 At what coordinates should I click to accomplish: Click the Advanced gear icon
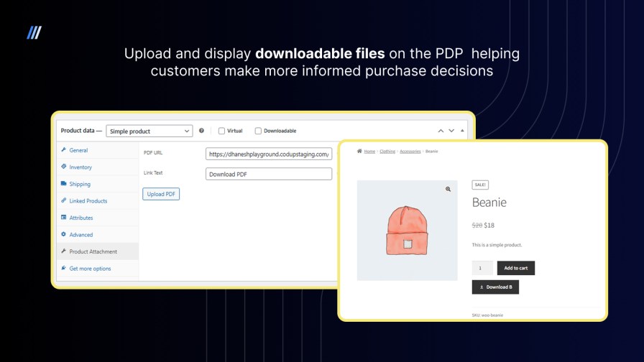64,234
